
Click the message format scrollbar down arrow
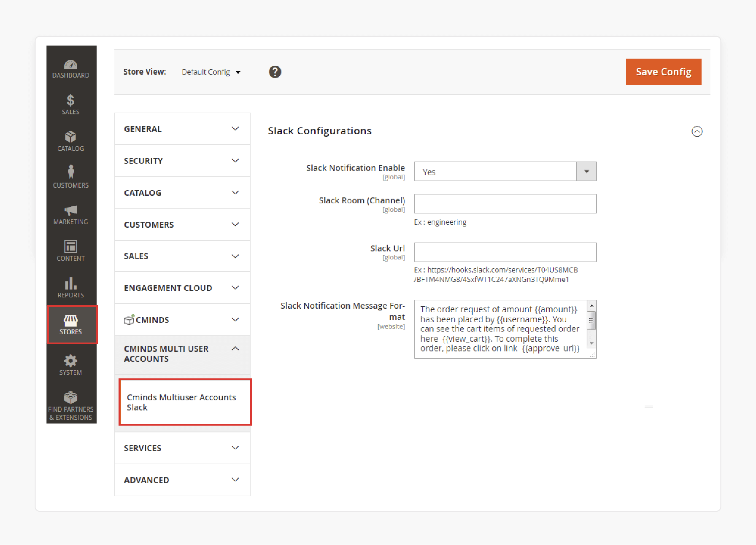point(591,343)
